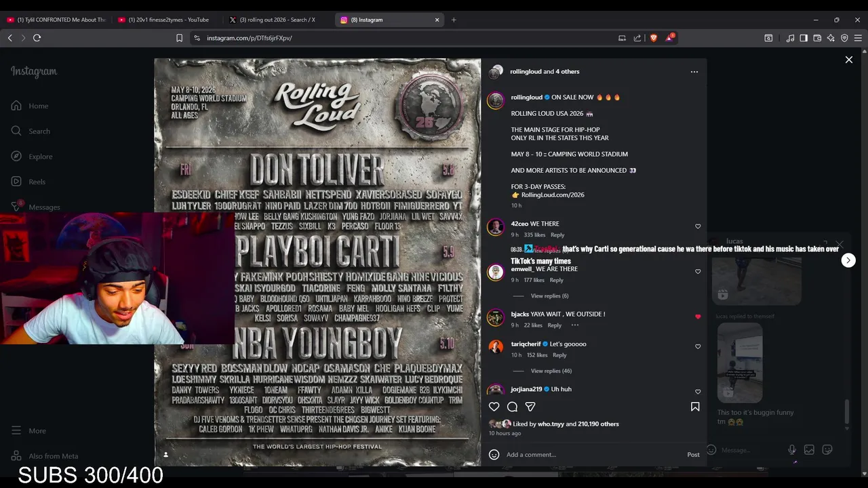The height and width of the screenshot is (488, 868).
Task: Click the Add a comment field
Action: coord(593,455)
